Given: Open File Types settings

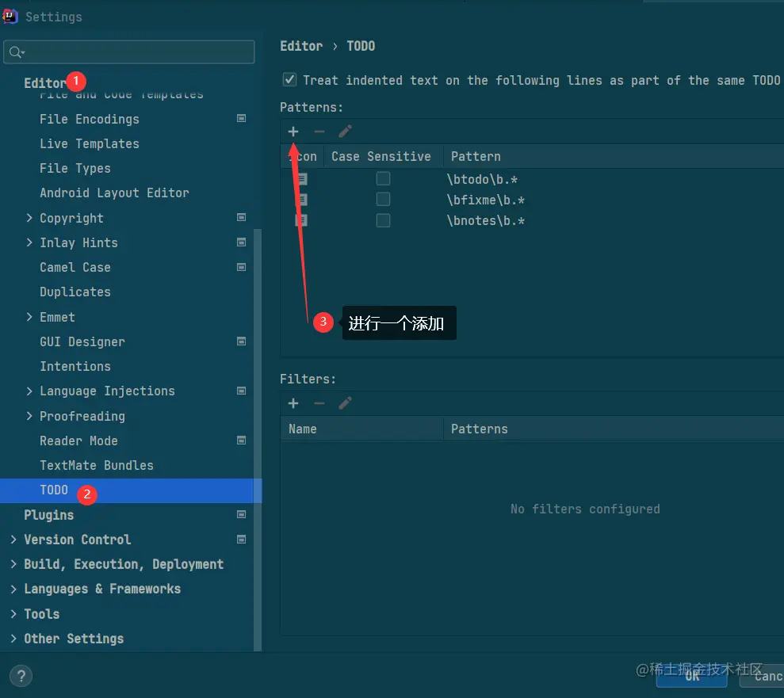Looking at the screenshot, I should [75, 169].
